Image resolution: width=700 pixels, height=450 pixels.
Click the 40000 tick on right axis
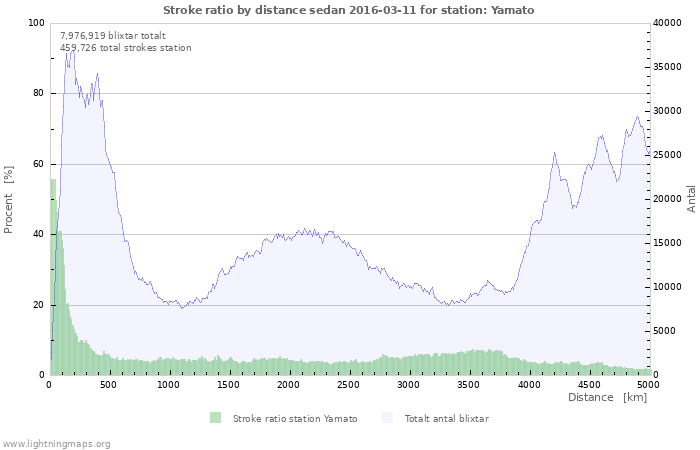pos(668,23)
